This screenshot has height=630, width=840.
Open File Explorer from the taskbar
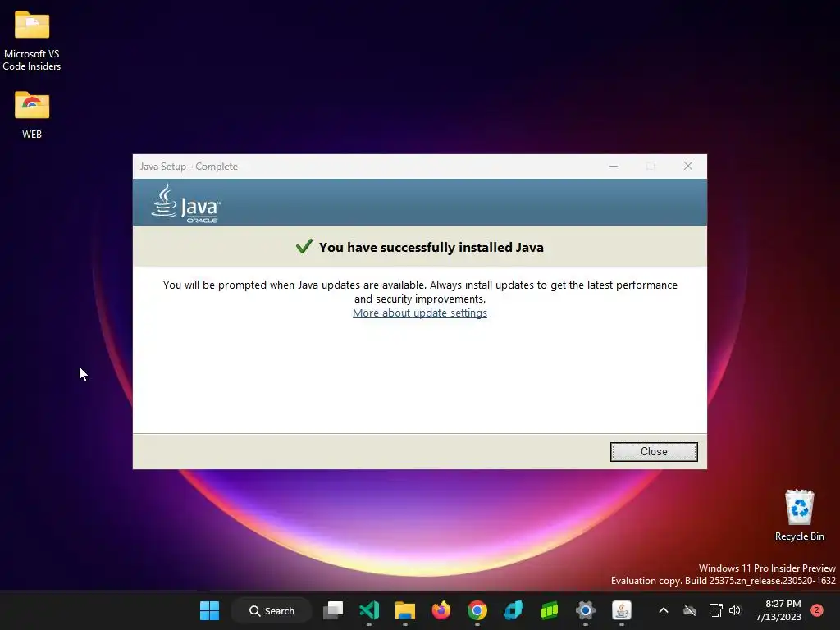[405, 610]
